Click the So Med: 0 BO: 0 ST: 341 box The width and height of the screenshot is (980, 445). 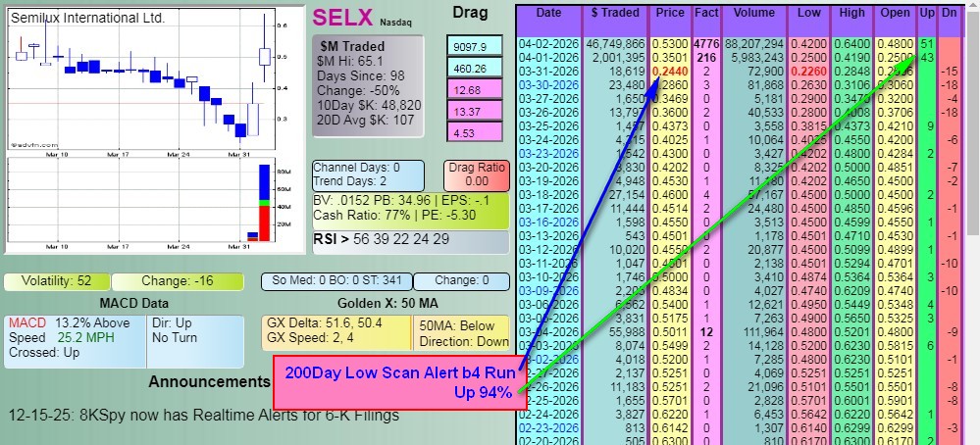(x=336, y=281)
